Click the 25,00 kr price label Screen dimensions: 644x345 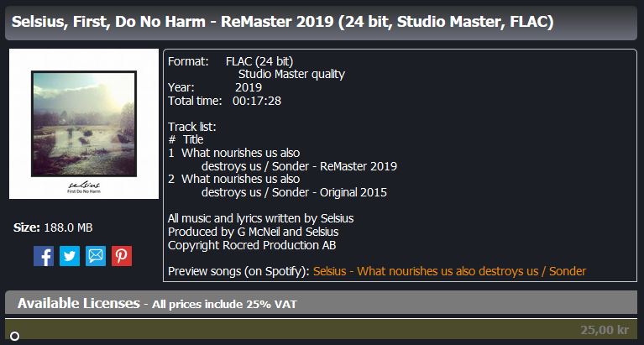(605, 330)
